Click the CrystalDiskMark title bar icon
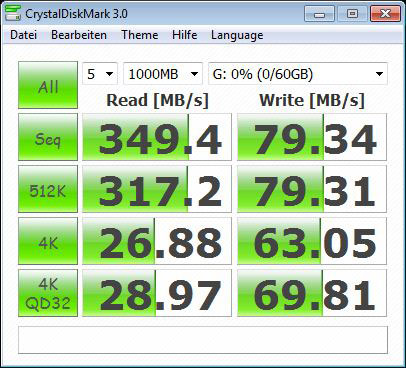The width and height of the screenshot is (406, 368). (x=13, y=13)
